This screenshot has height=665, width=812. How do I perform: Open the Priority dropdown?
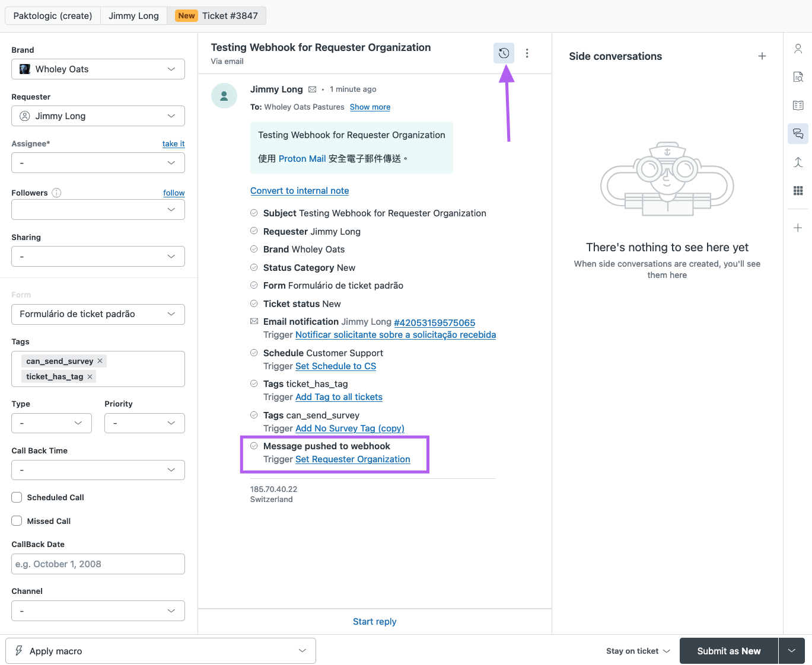pyautogui.click(x=144, y=423)
